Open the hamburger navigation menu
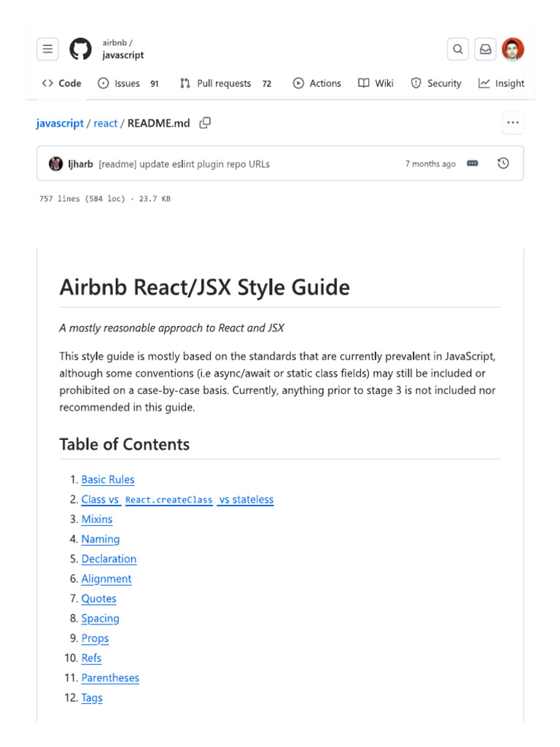560x747 pixels. (47, 50)
